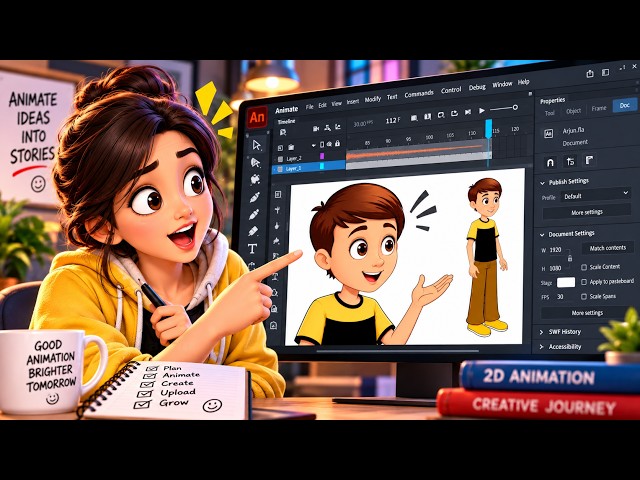The height and width of the screenshot is (480, 640).
Task: Click Layer_2 purple color square
Action: point(322,156)
